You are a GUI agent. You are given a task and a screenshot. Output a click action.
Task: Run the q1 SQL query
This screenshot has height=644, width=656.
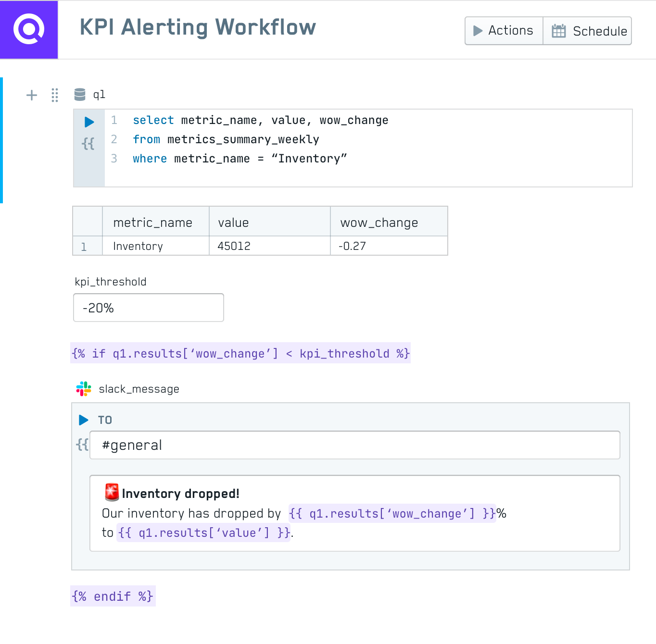click(89, 122)
